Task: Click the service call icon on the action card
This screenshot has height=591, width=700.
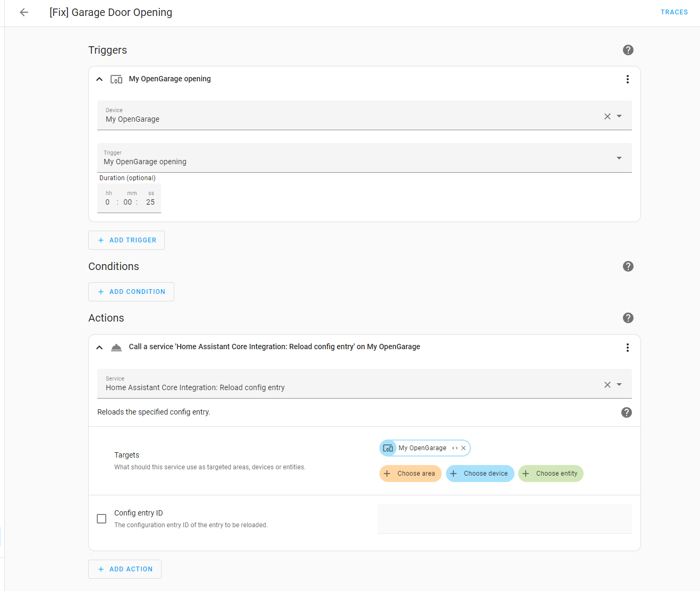Action: 116,347
